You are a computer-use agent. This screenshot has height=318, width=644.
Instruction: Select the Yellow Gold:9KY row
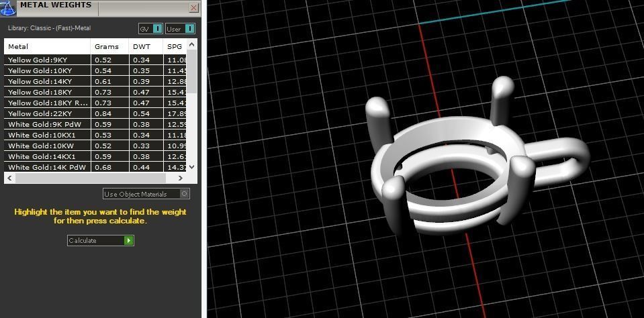(95, 60)
